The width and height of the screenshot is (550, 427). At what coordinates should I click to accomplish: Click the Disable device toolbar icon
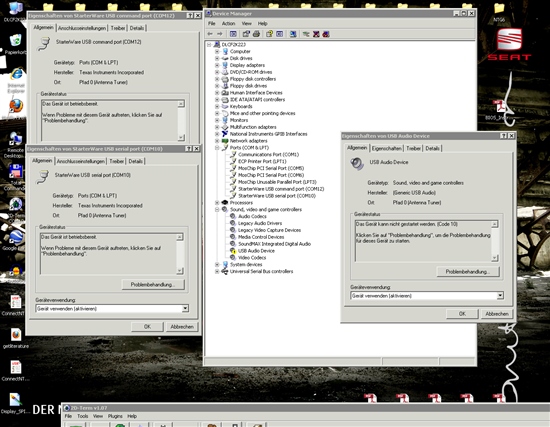[x=326, y=34]
